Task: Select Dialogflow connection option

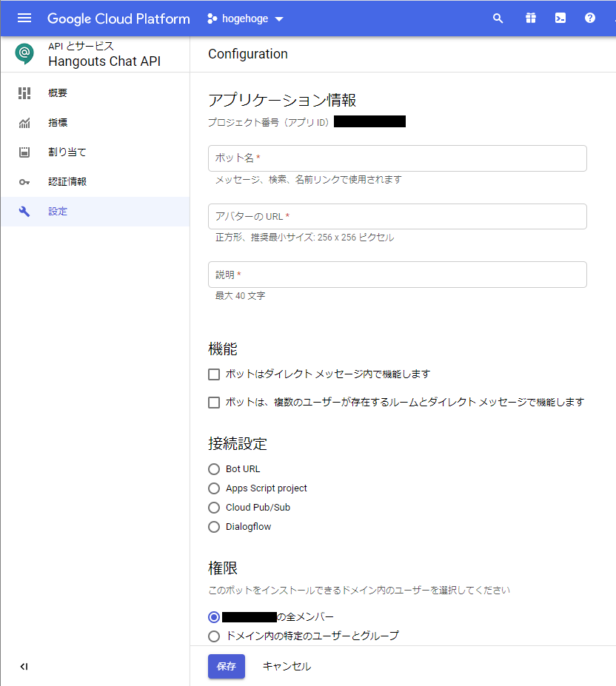Action: click(214, 527)
